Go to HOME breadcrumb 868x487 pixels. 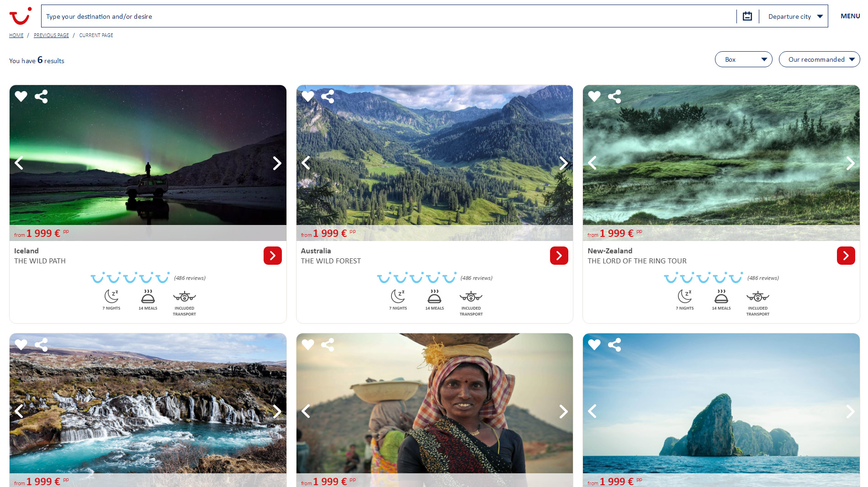pos(16,35)
